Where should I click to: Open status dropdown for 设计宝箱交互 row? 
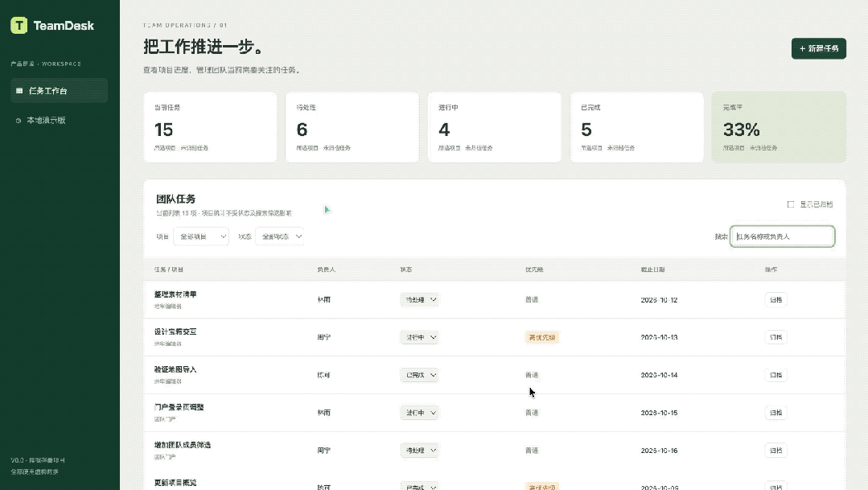pyautogui.click(x=420, y=337)
